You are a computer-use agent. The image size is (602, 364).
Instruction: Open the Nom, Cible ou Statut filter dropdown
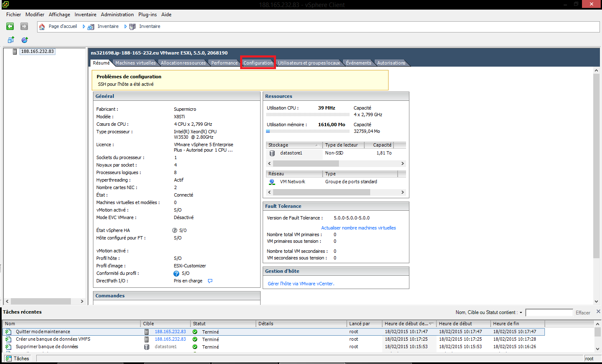tap(521, 312)
